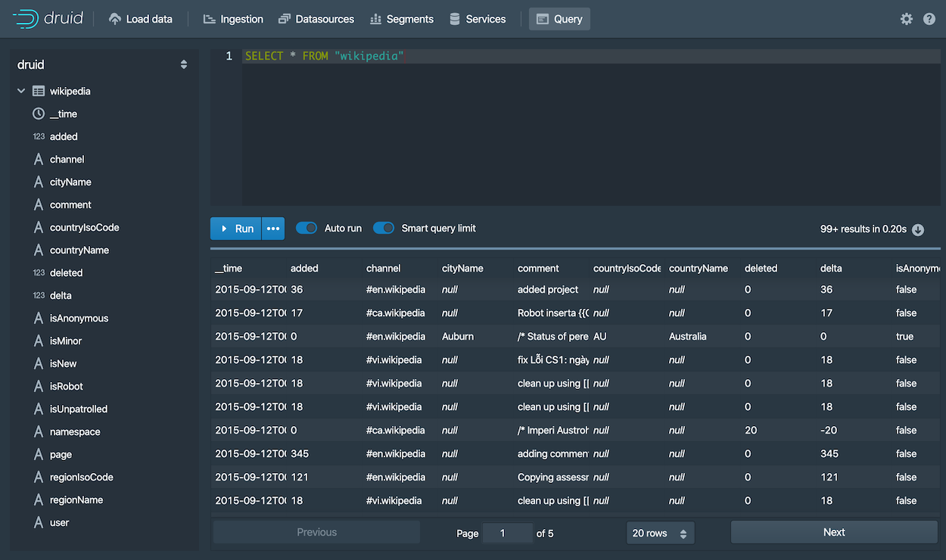This screenshot has width=946, height=560.
Task: Collapse the wikipedia table columns
Action: click(20, 91)
